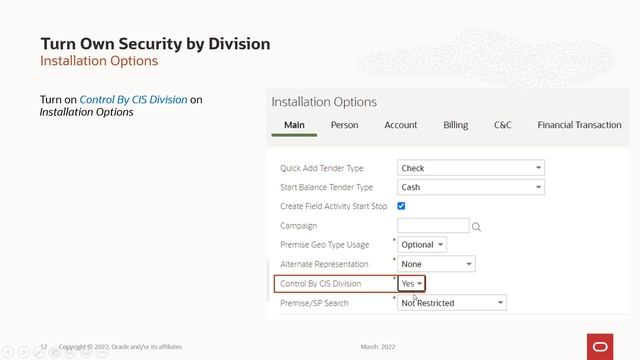Viewport: 640px width, 360px height.
Task: Open the Quick Add Tender Type dropdown
Action: [x=471, y=168]
